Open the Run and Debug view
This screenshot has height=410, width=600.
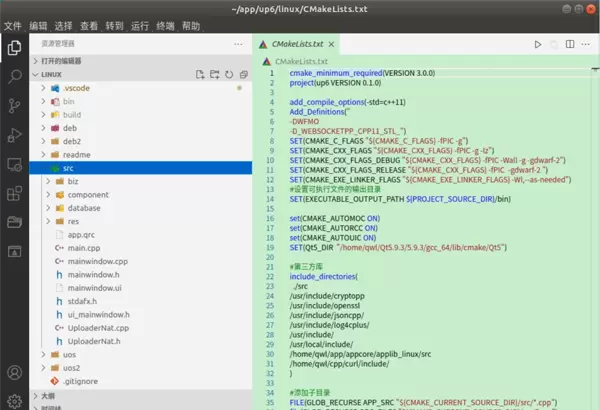point(14,134)
